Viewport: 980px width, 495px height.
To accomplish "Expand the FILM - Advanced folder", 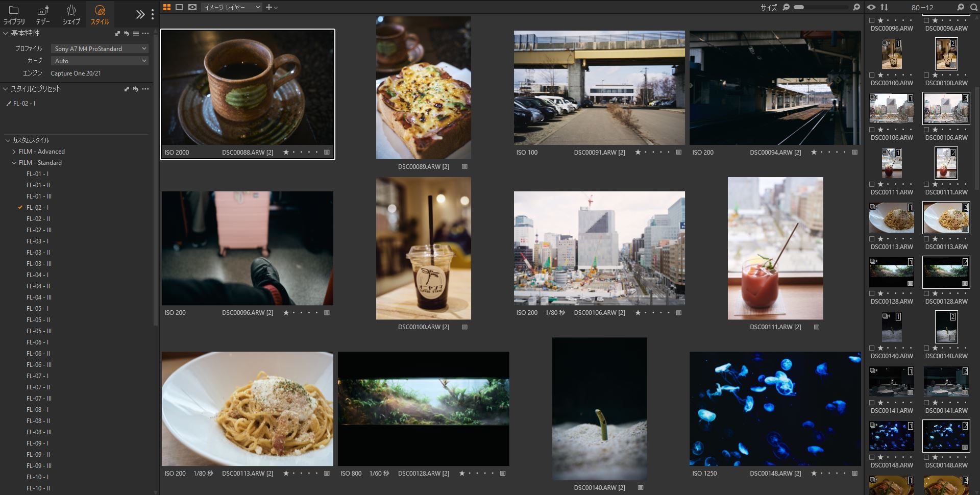I will coord(14,152).
